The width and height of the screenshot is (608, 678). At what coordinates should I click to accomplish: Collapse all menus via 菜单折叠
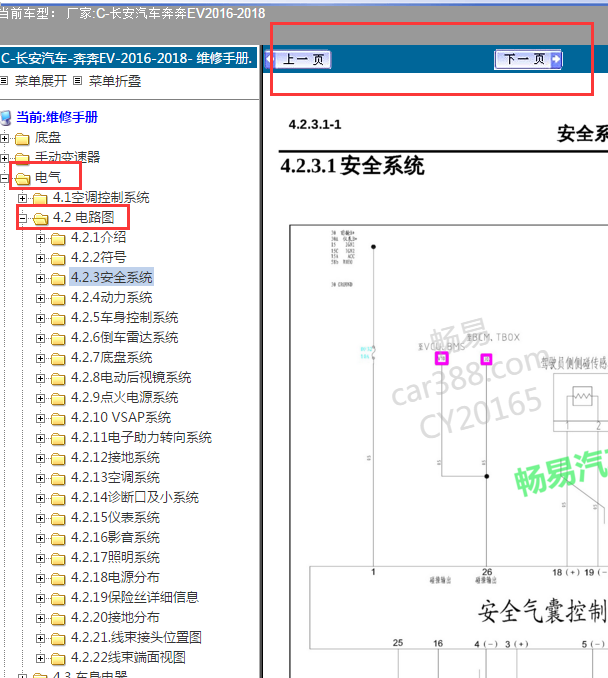point(115,81)
